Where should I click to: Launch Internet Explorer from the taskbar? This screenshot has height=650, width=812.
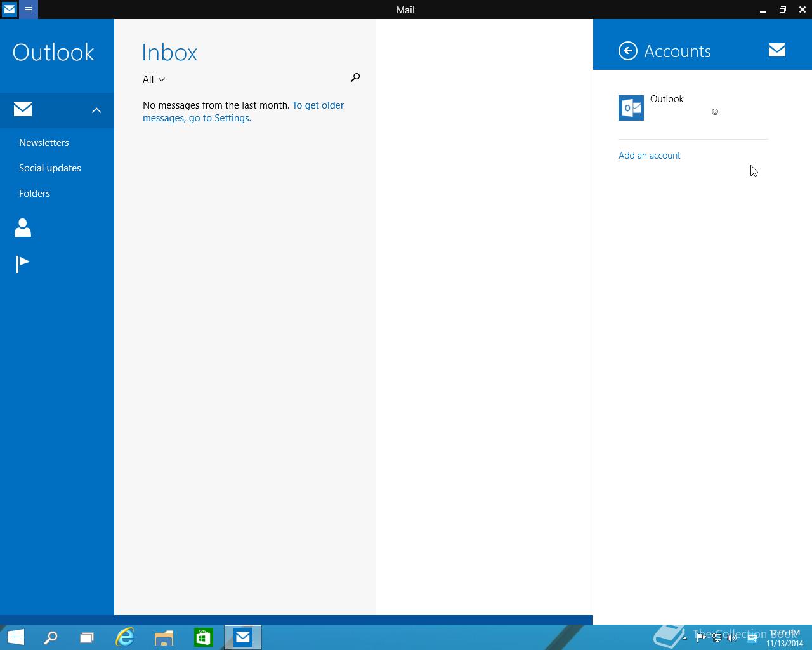coord(125,637)
